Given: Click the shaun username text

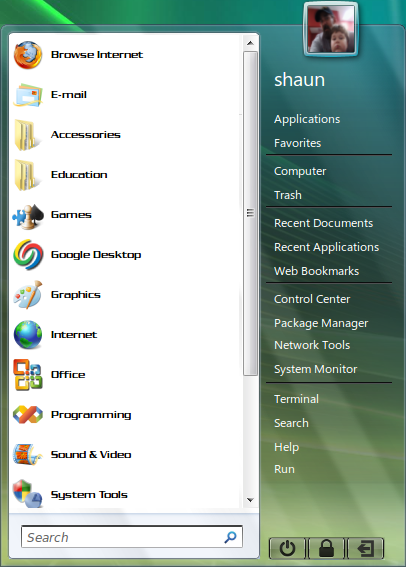Looking at the screenshot, I should (x=299, y=80).
